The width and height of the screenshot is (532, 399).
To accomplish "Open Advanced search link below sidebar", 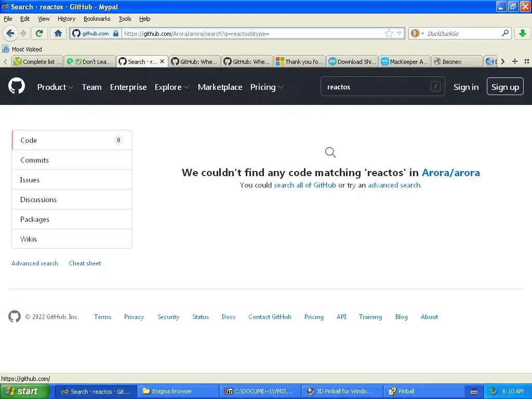I will coord(35,263).
